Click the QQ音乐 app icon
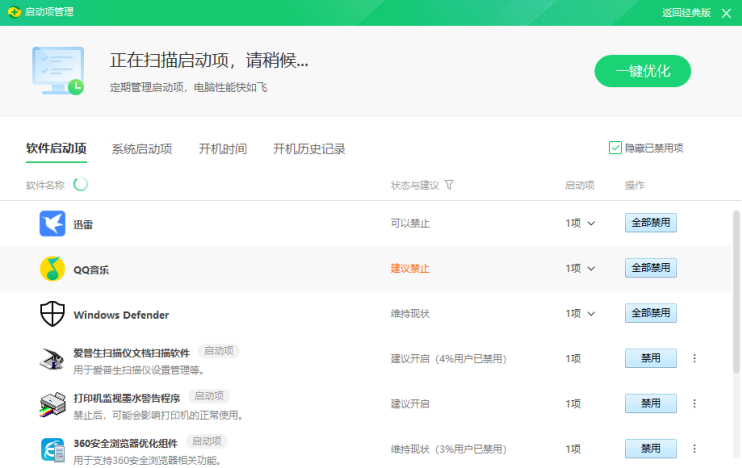The width and height of the screenshot is (742, 468). [x=52, y=268]
